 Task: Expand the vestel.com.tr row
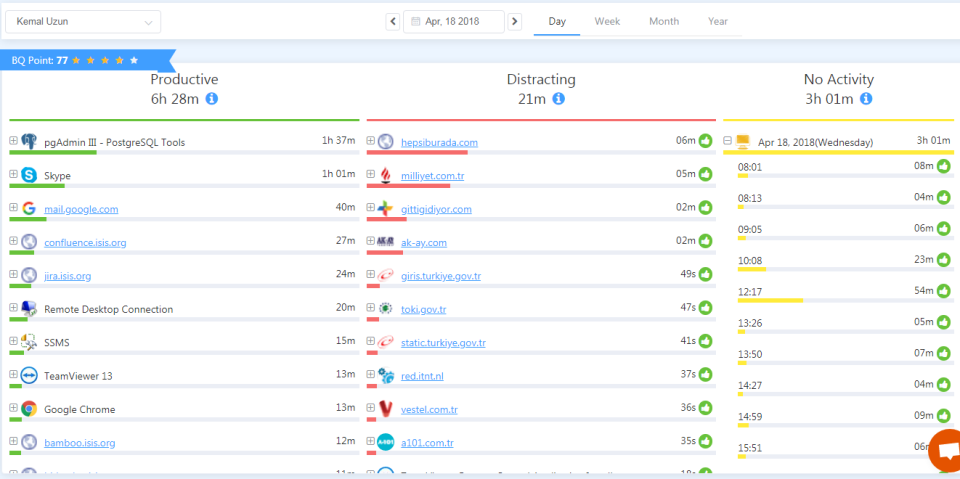pyautogui.click(x=370, y=408)
